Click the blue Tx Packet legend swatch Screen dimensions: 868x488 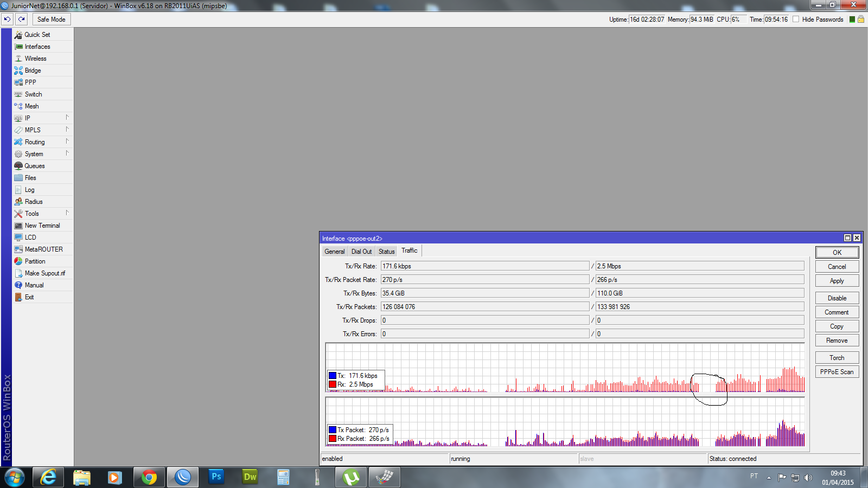click(x=333, y=430)
